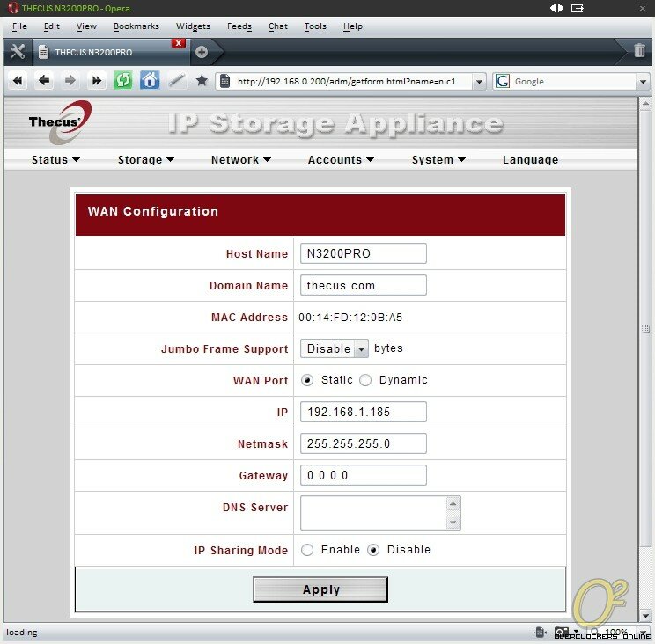
Task: Click page scrollbar up arrow
Action: coord(645,103)
